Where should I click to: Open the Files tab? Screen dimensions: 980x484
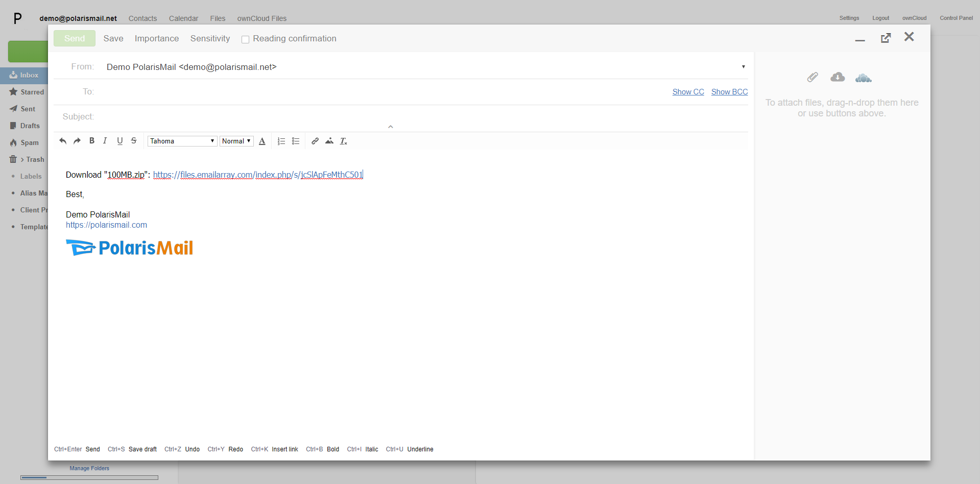[x=218, y=18]
